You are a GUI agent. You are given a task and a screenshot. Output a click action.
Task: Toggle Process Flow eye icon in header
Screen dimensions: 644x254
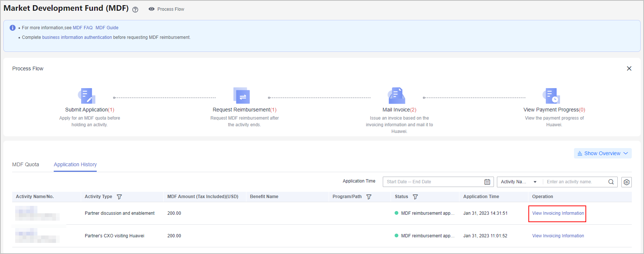pos(152,9)
